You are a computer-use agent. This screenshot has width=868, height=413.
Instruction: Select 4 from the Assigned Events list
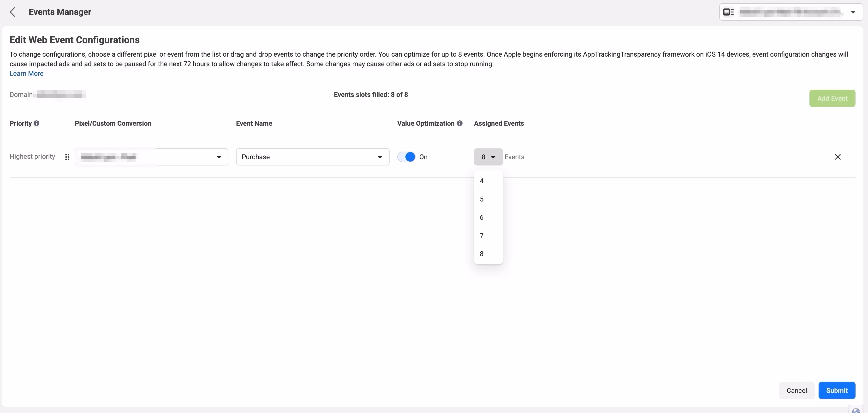(488, 181)
